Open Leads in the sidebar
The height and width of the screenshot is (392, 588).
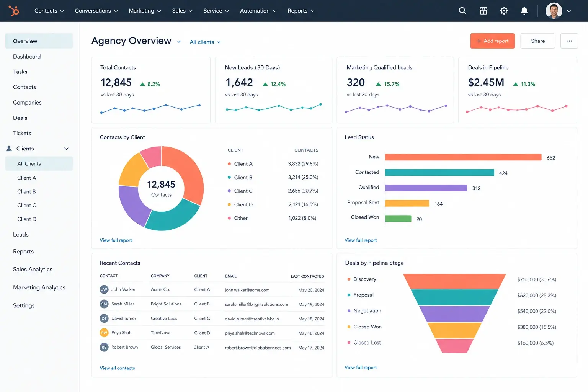(x=21, y=235)
